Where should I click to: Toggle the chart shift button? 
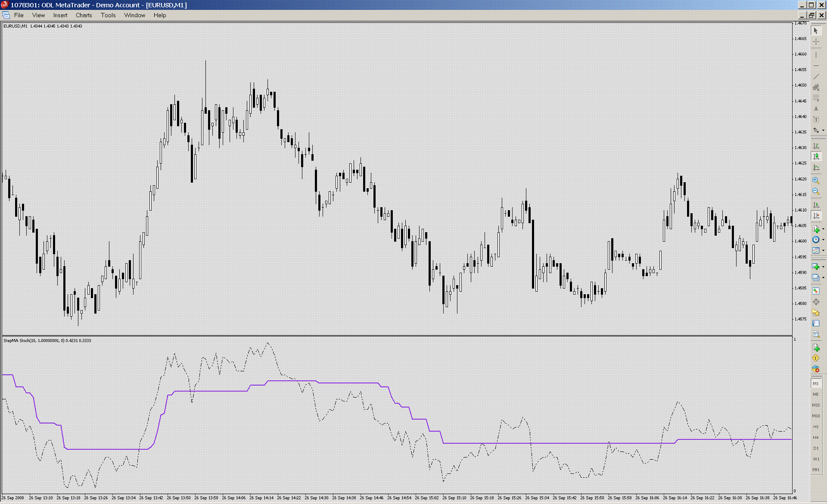click(x=816, y=215)
